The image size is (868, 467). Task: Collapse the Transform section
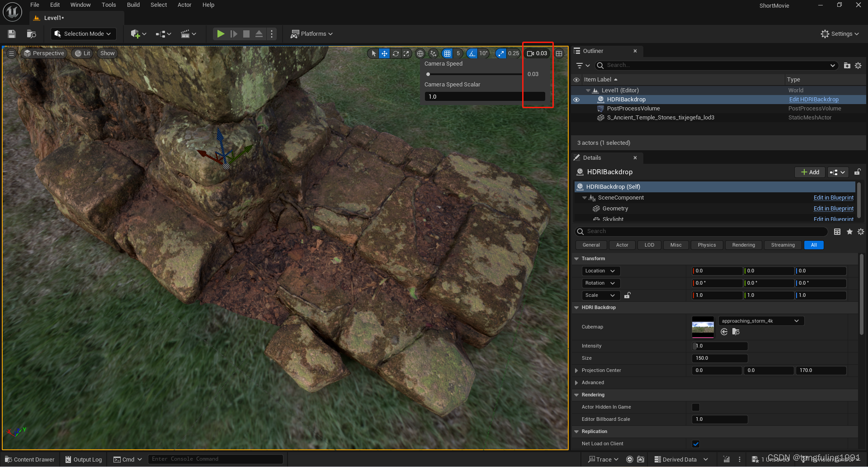click(576, 259)
